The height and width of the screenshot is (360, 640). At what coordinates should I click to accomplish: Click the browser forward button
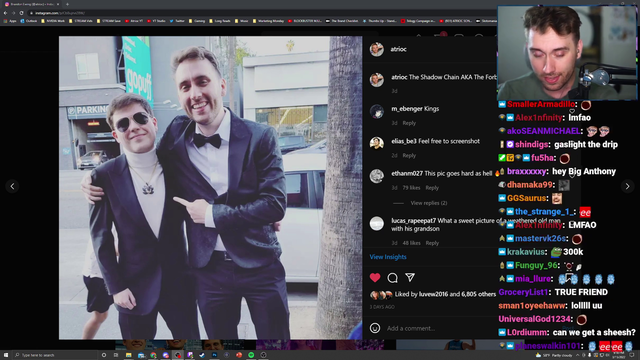(x=13, y=13)
